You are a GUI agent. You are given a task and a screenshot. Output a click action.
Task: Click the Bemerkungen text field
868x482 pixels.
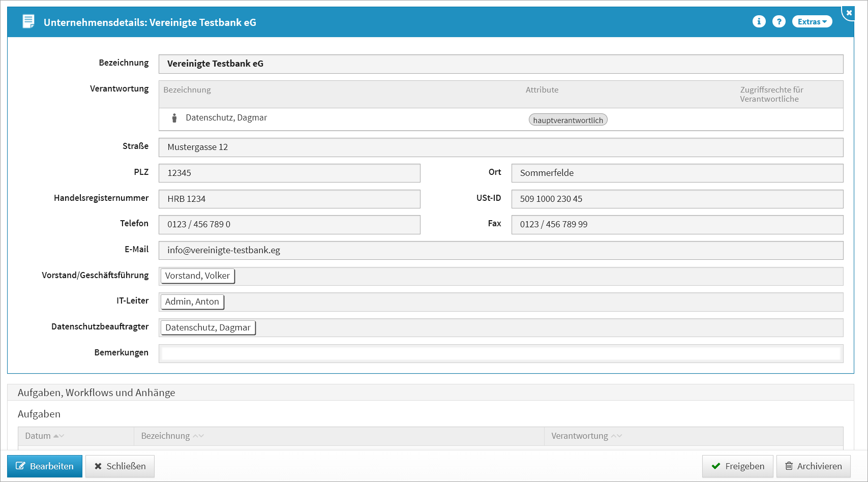pyautogui.click(x=500, y=353)
